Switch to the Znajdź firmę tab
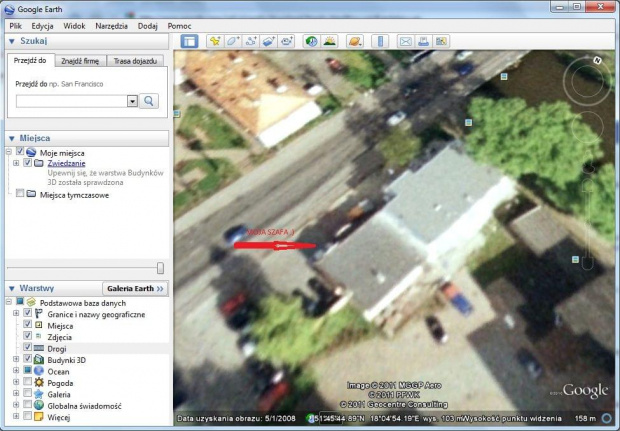The image size is (620, 431). coord(80,61)
